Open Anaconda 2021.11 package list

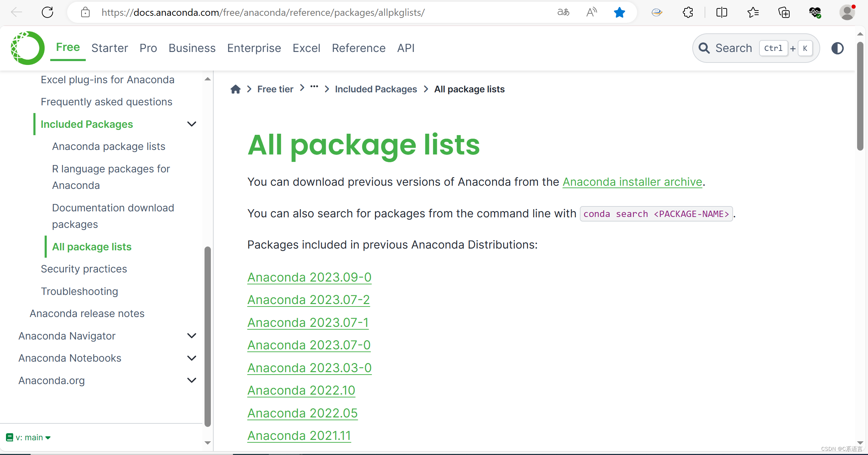coord(299,435)
